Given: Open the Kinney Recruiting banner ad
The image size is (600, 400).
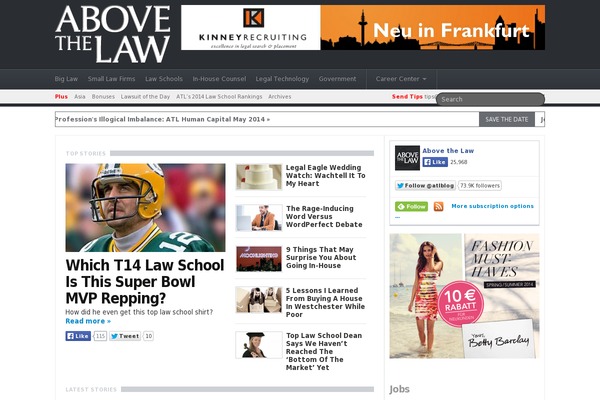Looking at the screenshot, I should coord(363,27).
